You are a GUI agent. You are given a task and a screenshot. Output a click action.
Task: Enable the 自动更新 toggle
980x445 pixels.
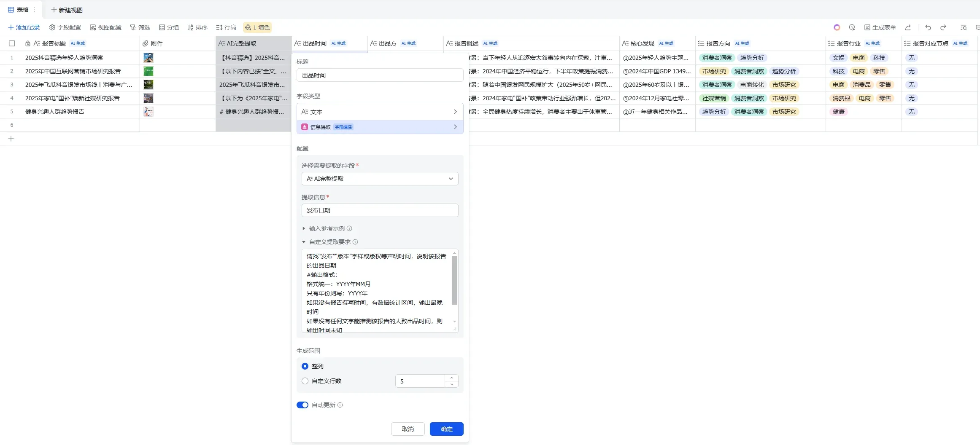point(302,405)
